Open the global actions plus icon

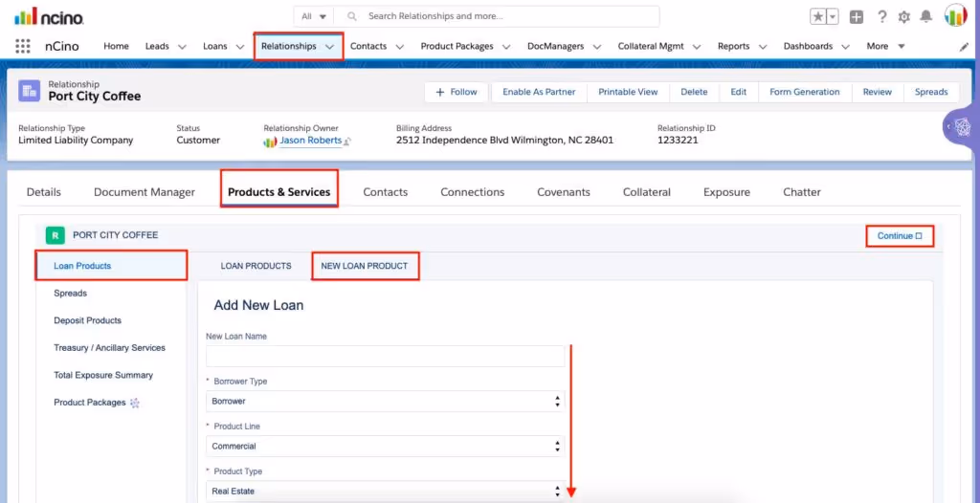coord(857,17)
